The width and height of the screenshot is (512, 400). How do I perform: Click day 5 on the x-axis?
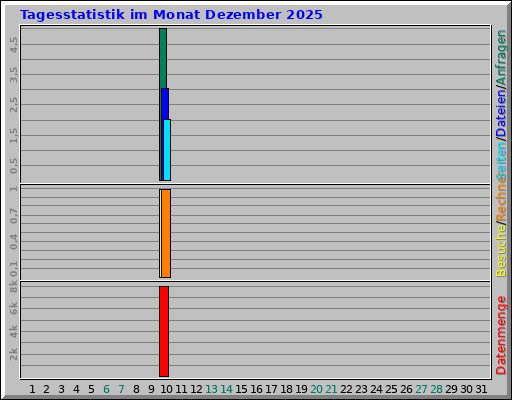(x=91, y=389)
